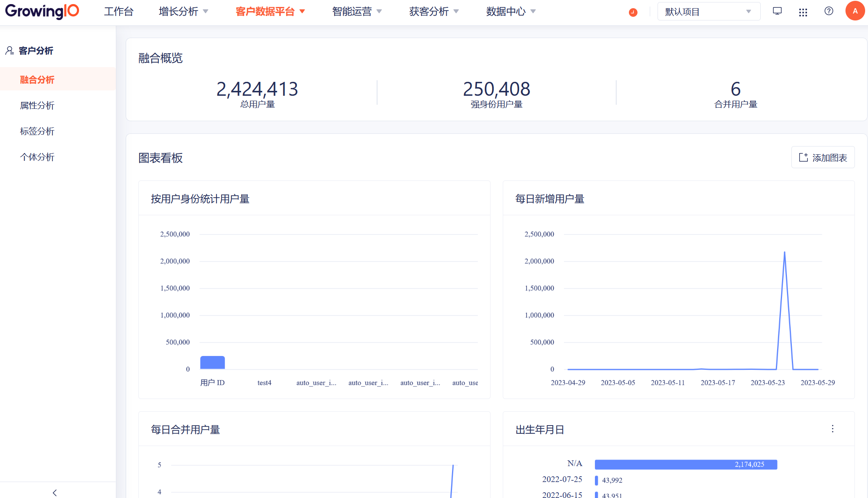Click the 图表看板 heading
This screenshot has height=498, width=868.
(x=160, y=158)
